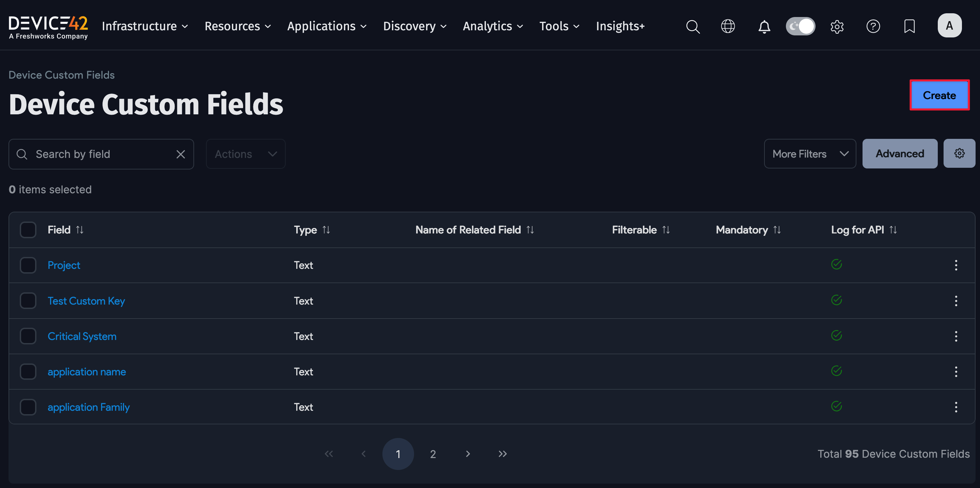Select the Insights+ menu item
This screenshot has width=980, height=488.
pos(620,26)
